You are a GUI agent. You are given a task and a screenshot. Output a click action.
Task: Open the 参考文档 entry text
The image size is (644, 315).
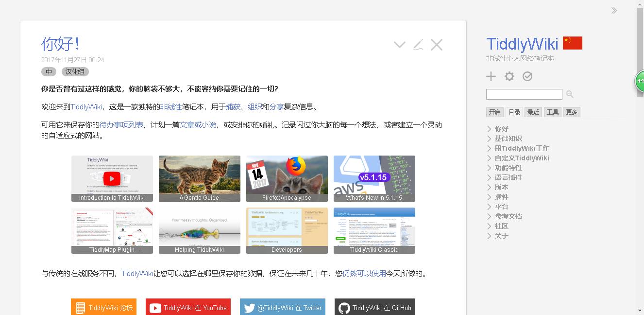pos(508,216)
